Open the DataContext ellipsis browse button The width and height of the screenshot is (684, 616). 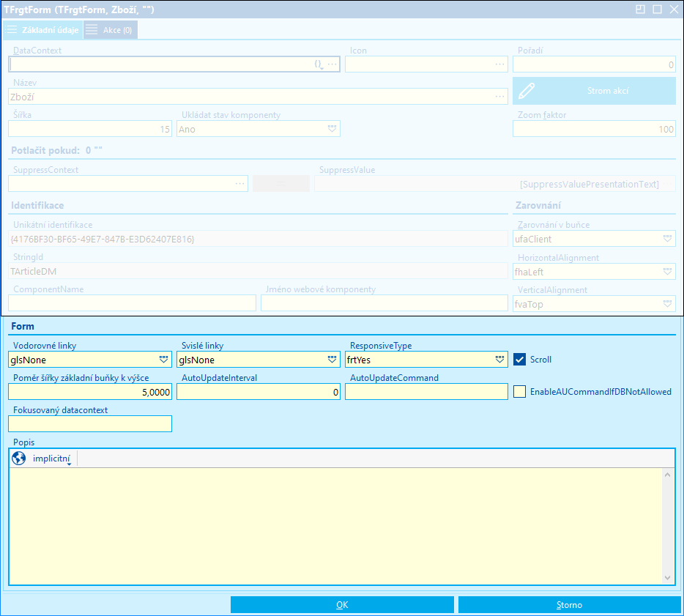pyautogui.click(x=332, y=64)
